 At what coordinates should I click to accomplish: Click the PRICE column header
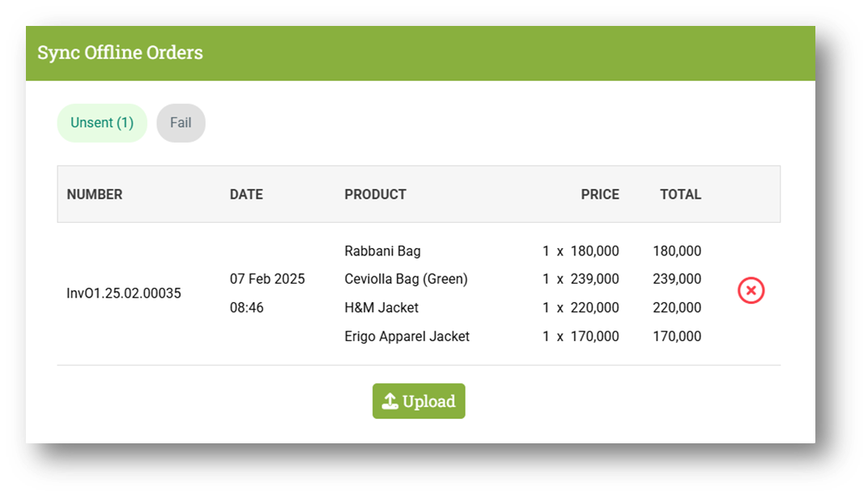tap(600, 195)
